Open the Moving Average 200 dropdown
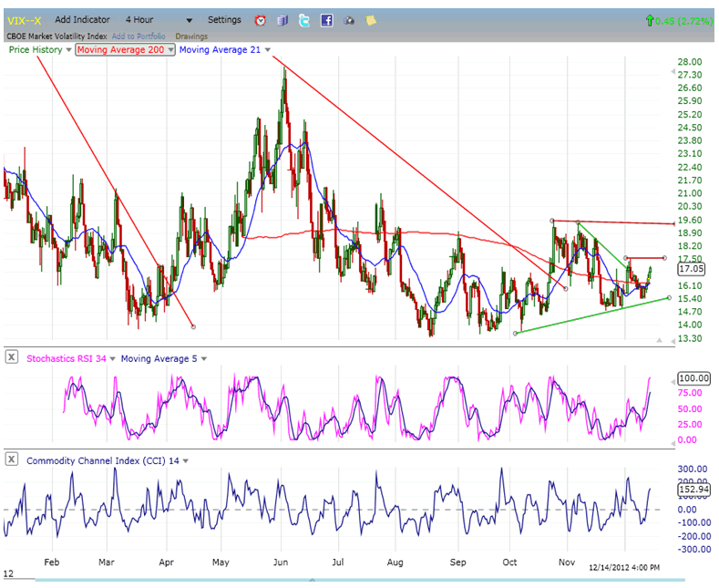 click(x=170, y=50)
